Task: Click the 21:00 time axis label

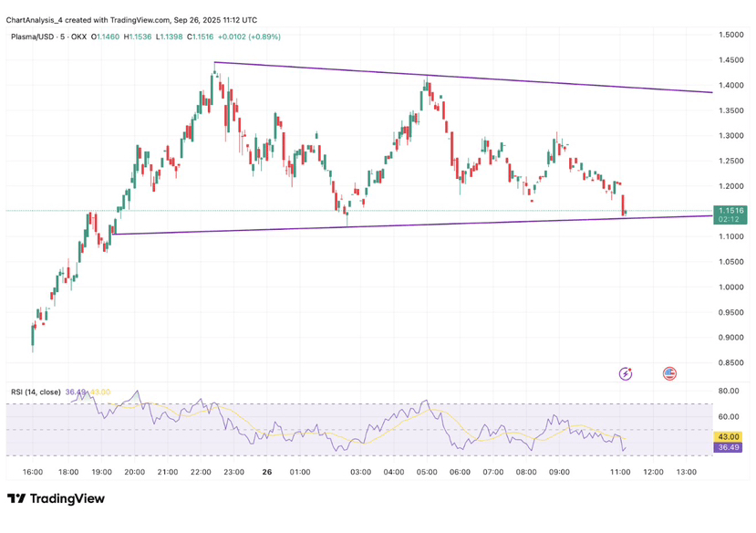Action: pyautogui.click(x=168, y=472)
